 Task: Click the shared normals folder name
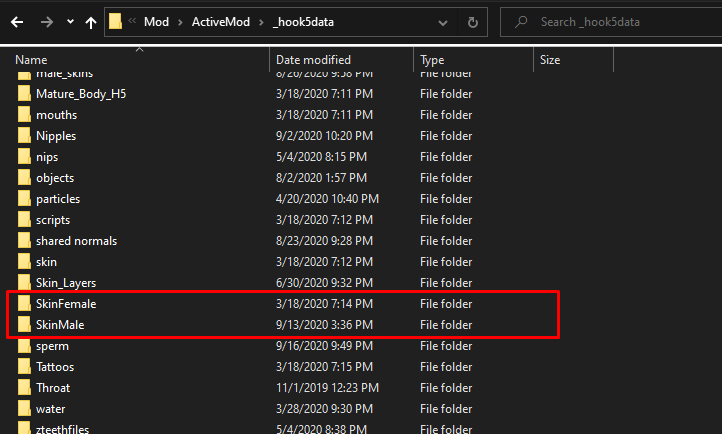point(76,241)
